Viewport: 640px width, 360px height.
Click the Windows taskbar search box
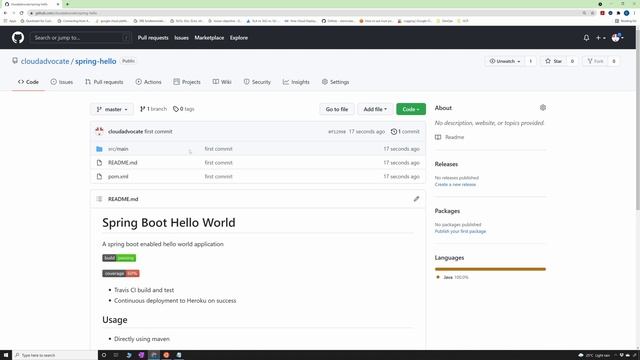pyautogui.click(x=55, y=355)
